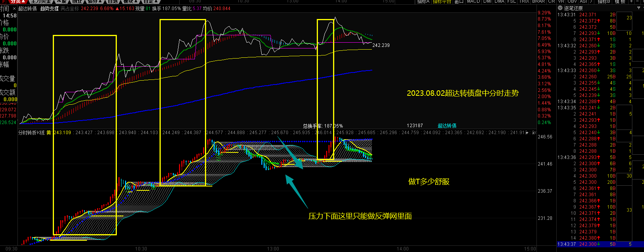644x252 pixels.
Task: Close the 超达转债 chart panel with ×
Action: click(x=14, y=9)
